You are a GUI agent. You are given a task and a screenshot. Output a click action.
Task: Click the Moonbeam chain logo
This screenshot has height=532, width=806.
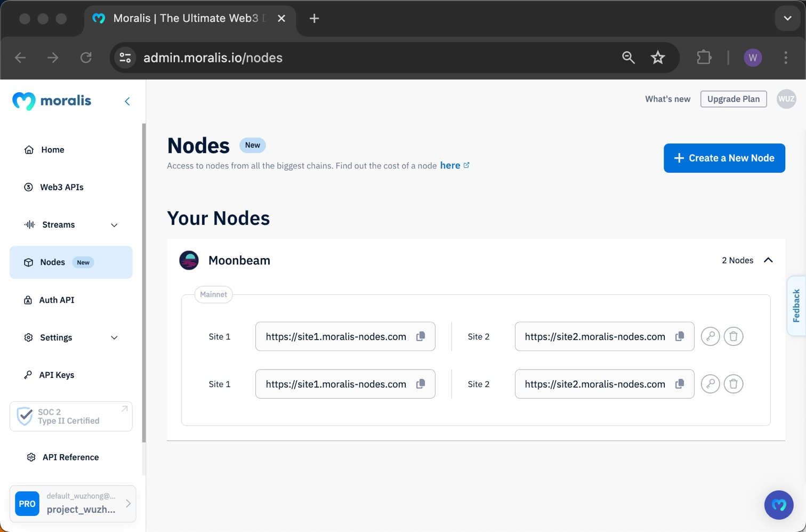coord(189,260)
